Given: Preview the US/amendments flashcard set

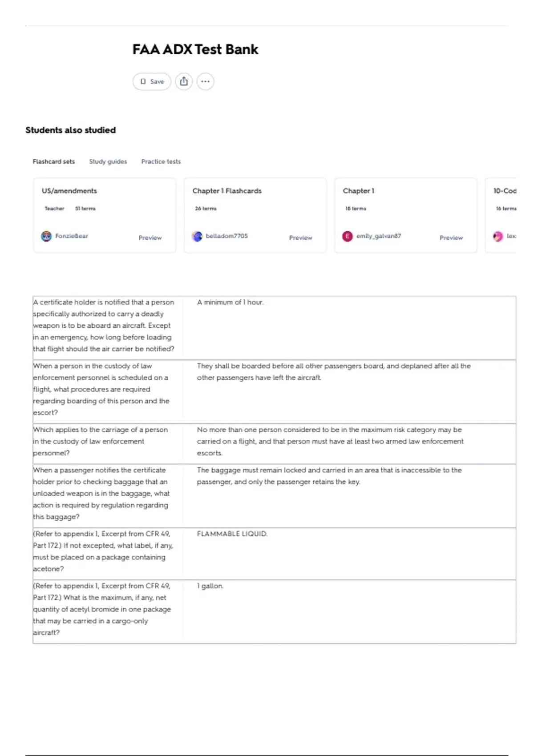Looking at the screenshot, I should pyautogui.click(x=150, y=238).
